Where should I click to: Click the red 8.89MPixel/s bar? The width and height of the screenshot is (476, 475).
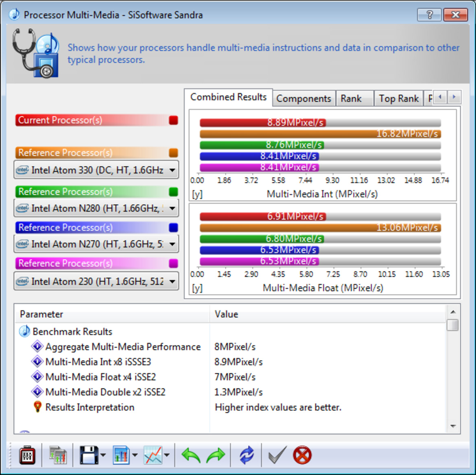click(x=262, y=123)
